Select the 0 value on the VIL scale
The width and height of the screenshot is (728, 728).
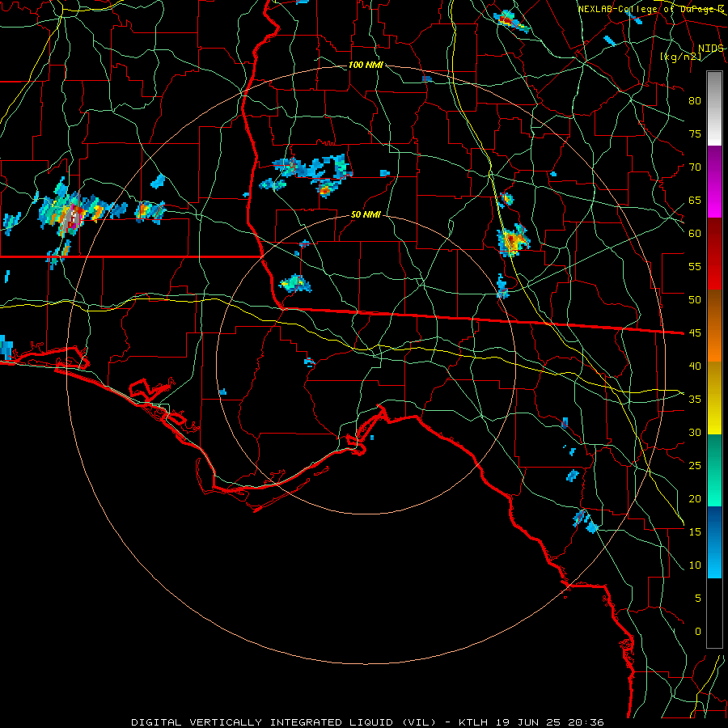[698, 632]
